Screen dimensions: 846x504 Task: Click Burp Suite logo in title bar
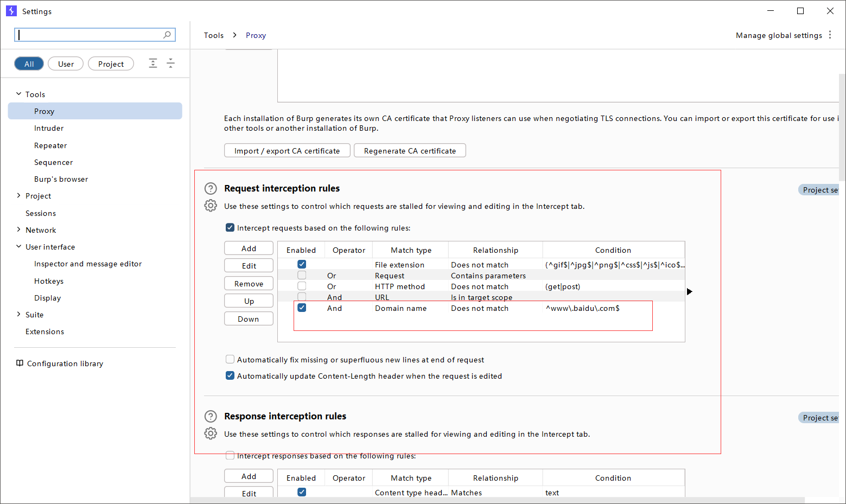click(11, 11)
